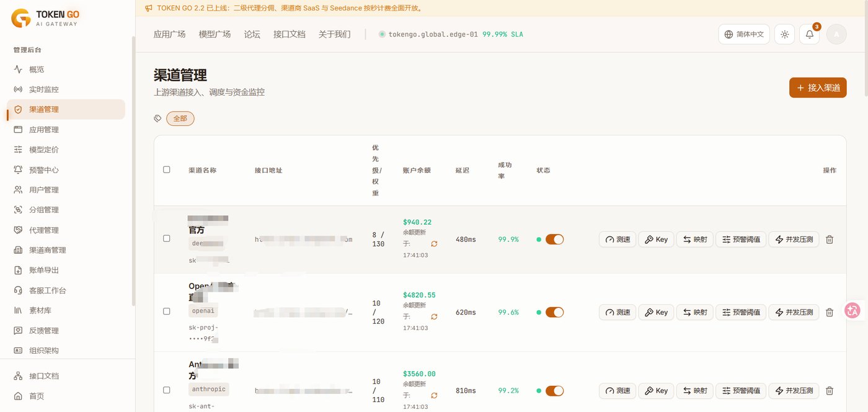Click the sidebar scrollbar
The image size is (868, 412).
[x=133, y=171]
